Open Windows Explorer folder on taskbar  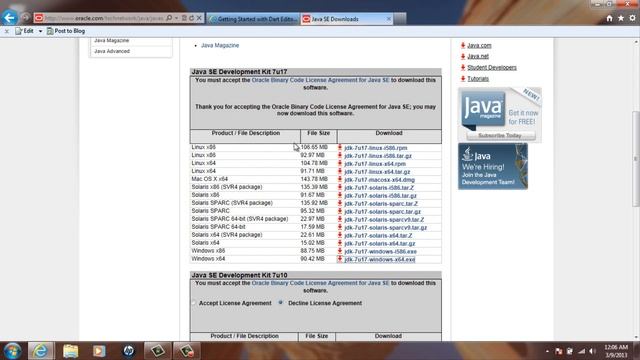[70, 351]
